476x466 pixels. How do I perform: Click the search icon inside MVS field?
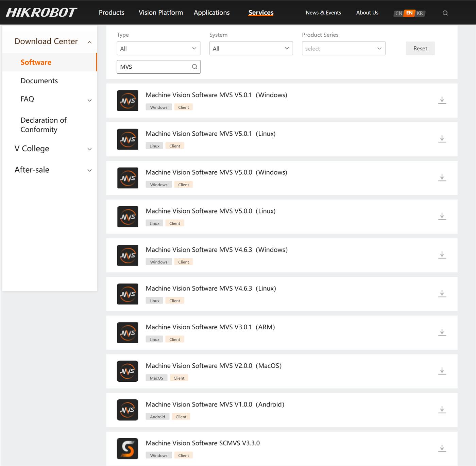[x=194, y=67]
